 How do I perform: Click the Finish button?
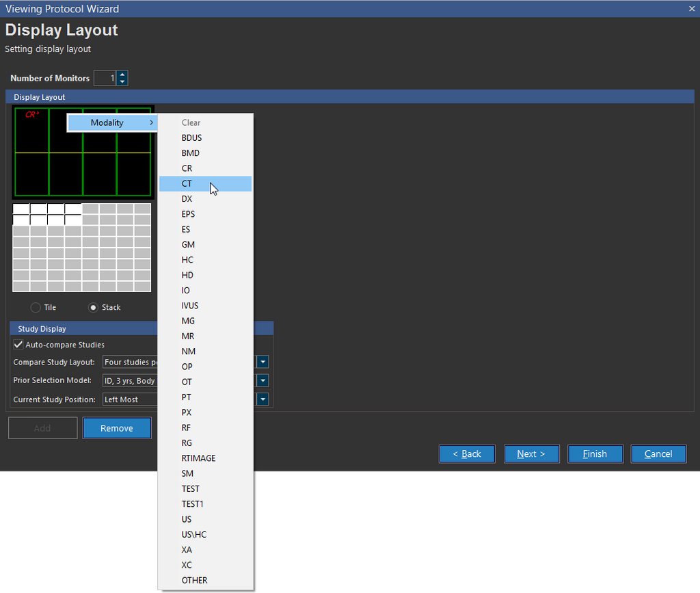(595, 453)
